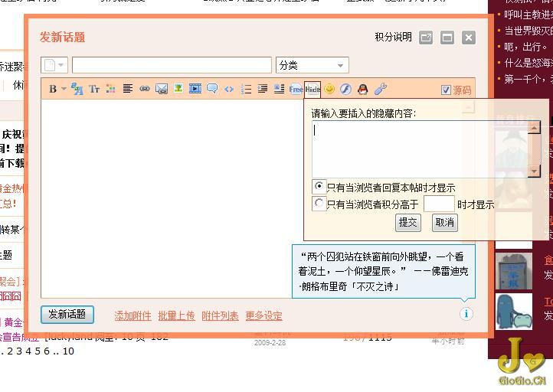Screen dimensions: 553x392
Task: Click the Hide hidden-content toolbar button
Action: click(312, 90)
